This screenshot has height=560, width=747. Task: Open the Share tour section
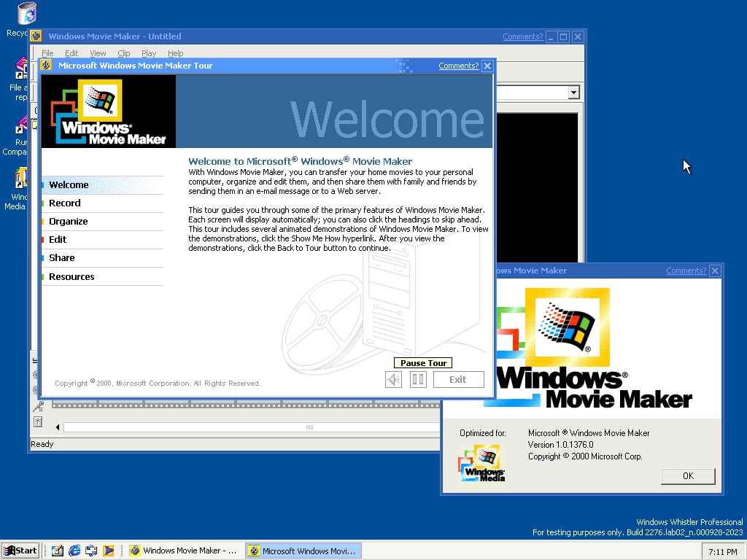(x=102, y=257)
